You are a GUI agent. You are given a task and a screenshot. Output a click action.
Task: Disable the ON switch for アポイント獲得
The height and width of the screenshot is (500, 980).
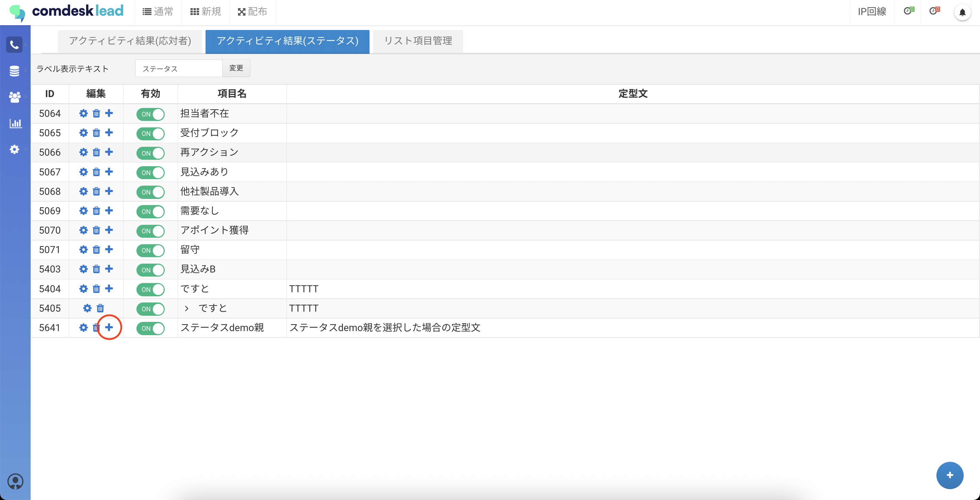[x=151, y=231]
